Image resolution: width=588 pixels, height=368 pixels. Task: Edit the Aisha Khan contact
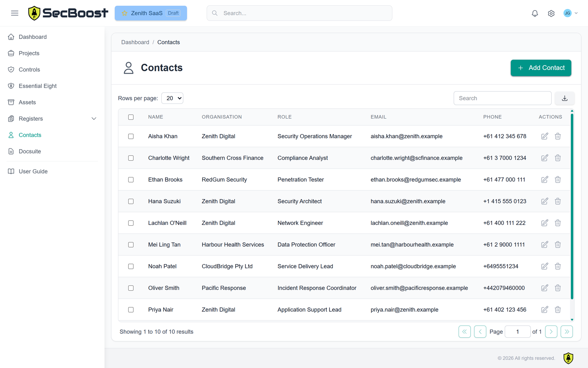tap(544, 136)
